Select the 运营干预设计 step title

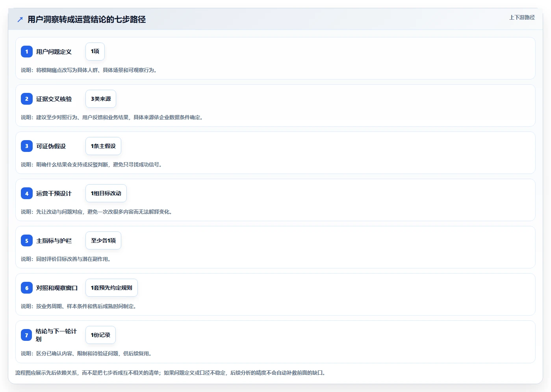click(54, 193)
